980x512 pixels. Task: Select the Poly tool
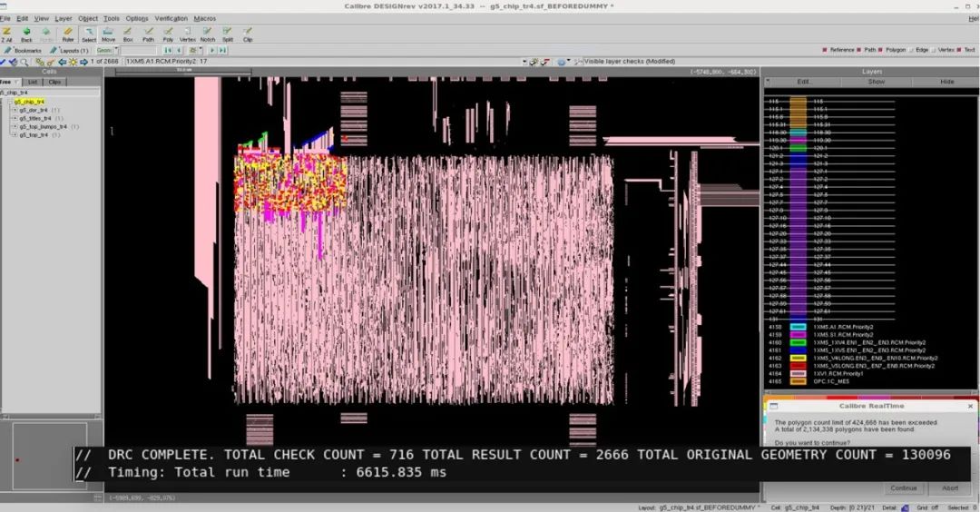(168, 34)
